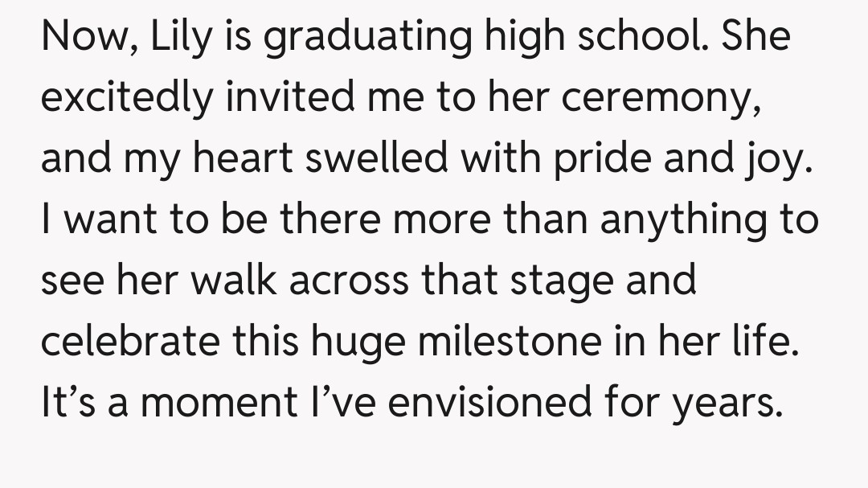Click the word "excitedly"
This screenshot has width=868, height=488.
click(127, 100)
